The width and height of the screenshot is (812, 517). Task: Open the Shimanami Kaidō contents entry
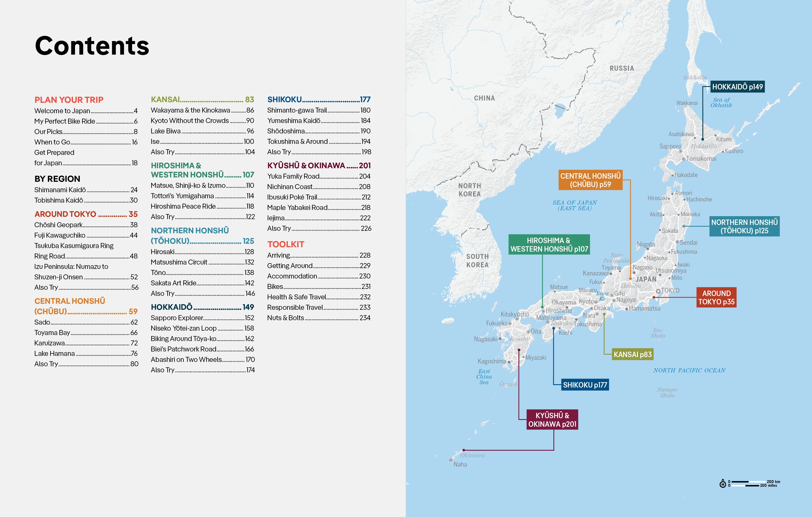point(60,190)
